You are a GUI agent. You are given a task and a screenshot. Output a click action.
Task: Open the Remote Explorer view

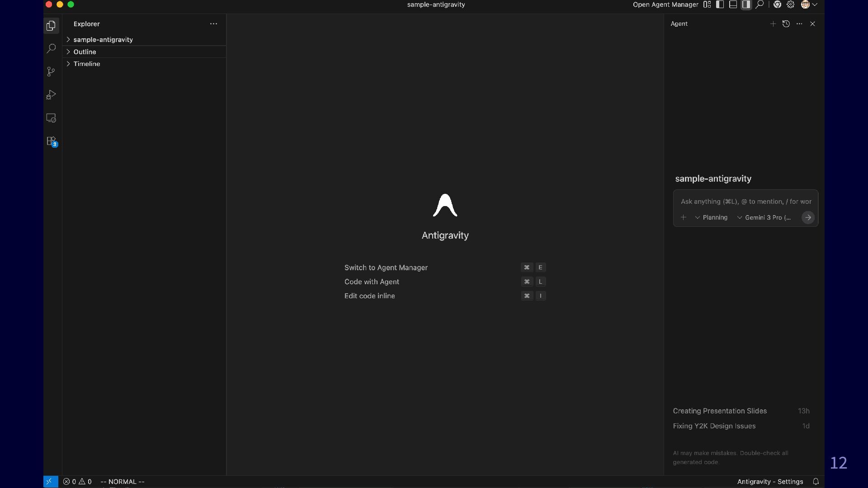[51, 118]
